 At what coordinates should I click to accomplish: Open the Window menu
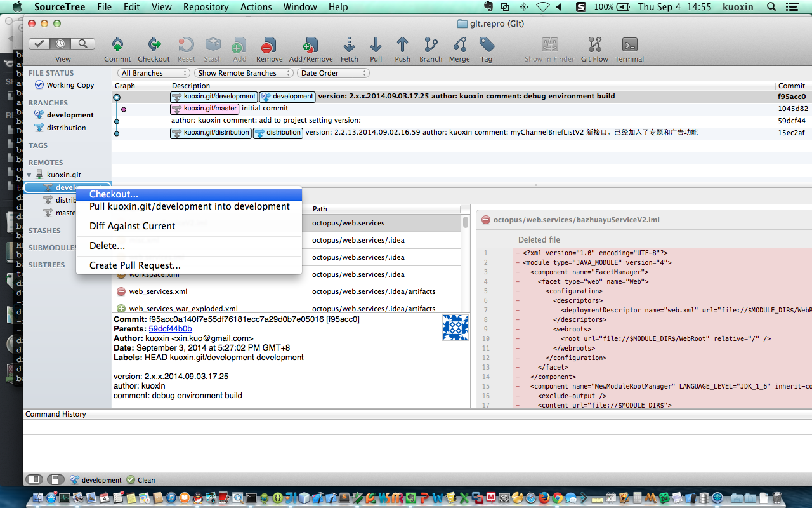click(x=300, y=7)
